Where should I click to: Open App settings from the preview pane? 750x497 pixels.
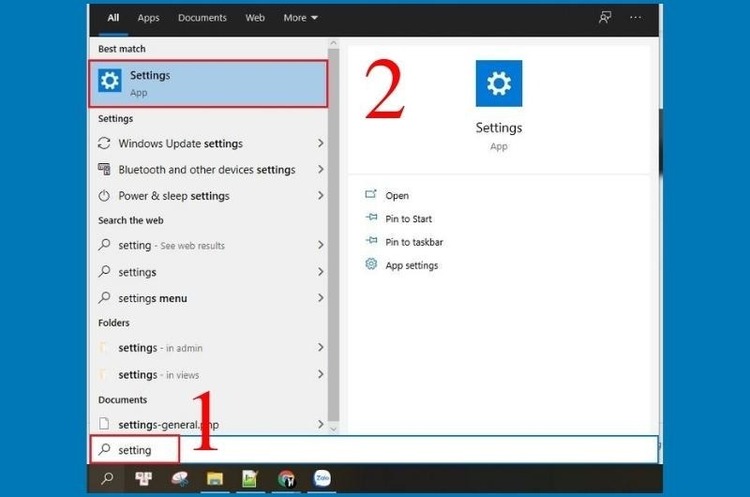[x=411, y=265]
